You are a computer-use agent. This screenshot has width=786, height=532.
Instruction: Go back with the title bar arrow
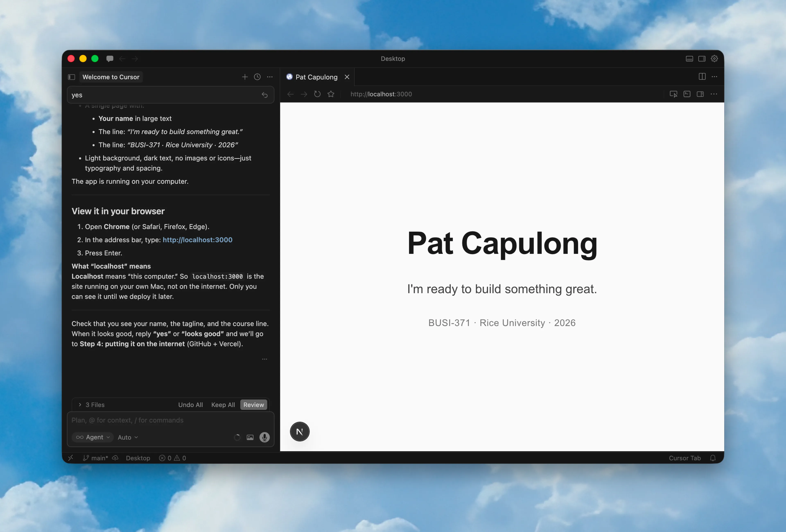pos(122,59)
